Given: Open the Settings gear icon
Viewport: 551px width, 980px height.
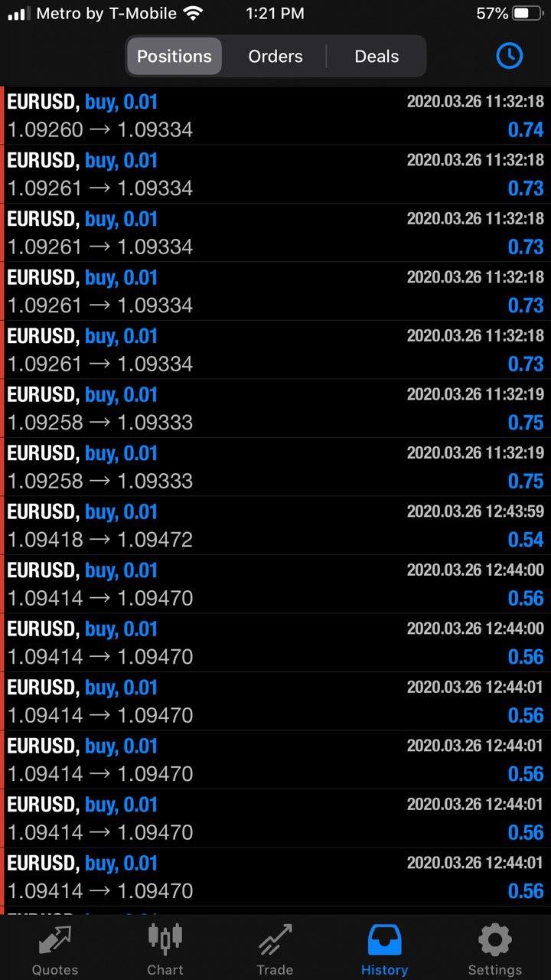Looking at the screenshot, I should click(494, 940).
